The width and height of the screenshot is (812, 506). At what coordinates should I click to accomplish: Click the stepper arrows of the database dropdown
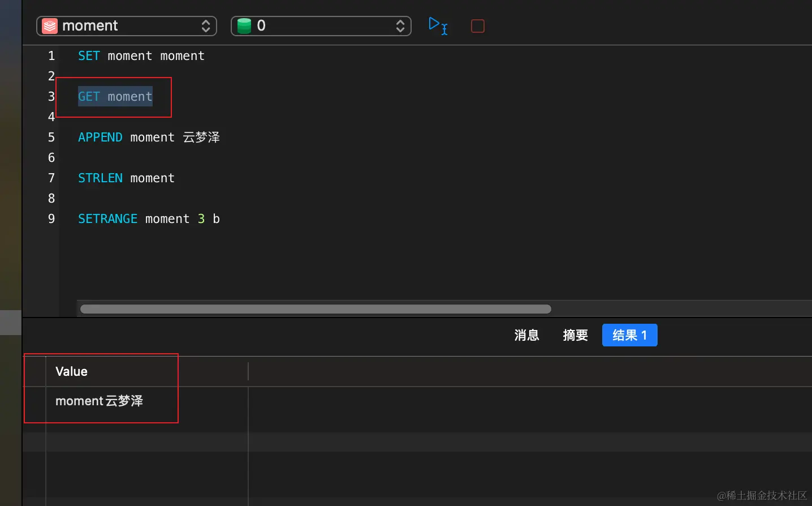coord(400,26)
